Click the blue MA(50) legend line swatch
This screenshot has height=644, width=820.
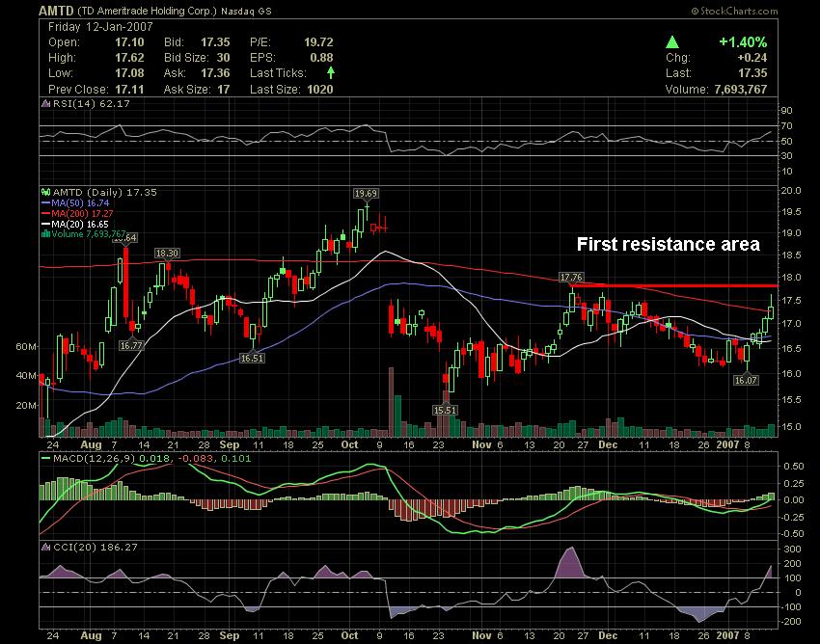tap(46, 202)
